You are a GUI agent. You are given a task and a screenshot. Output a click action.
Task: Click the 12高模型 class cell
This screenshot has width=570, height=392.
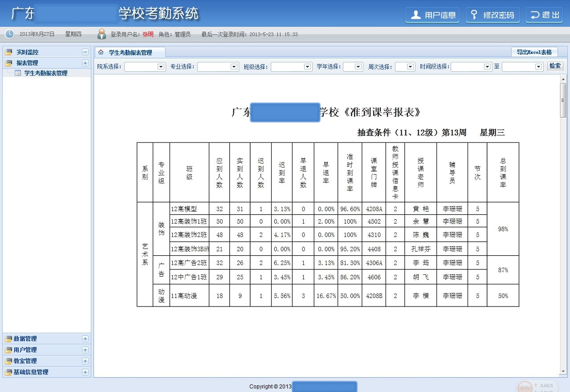(x=189, y=208)
